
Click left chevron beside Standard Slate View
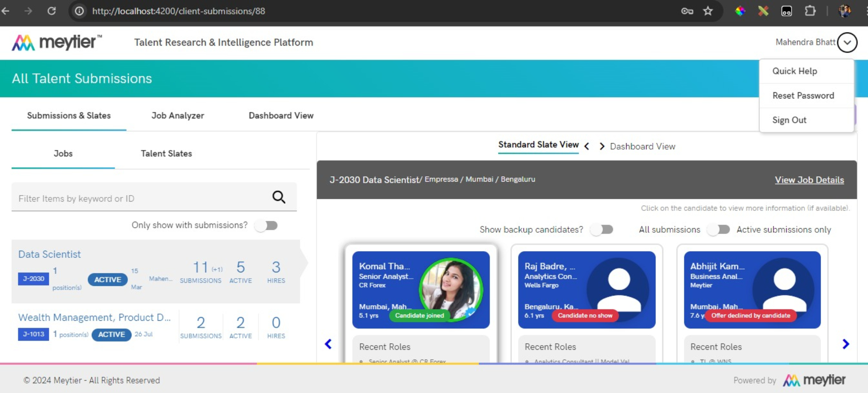click(587, 146)
